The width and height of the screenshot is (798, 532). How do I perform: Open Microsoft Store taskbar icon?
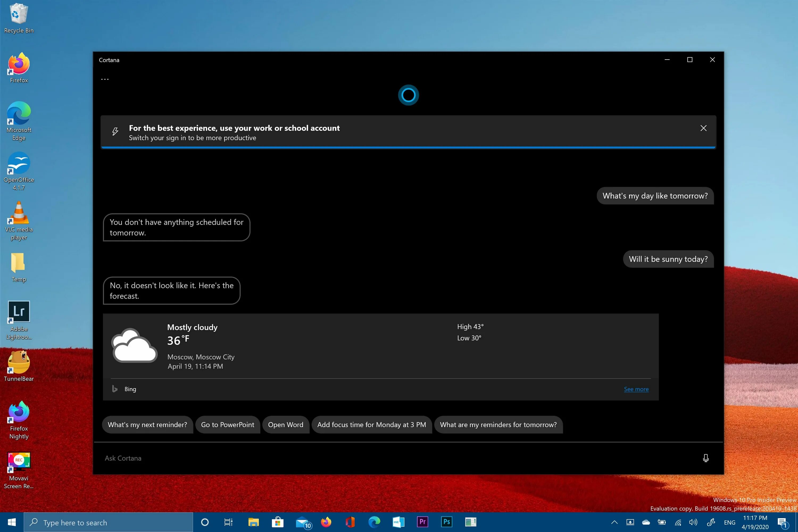coord(277,522)
